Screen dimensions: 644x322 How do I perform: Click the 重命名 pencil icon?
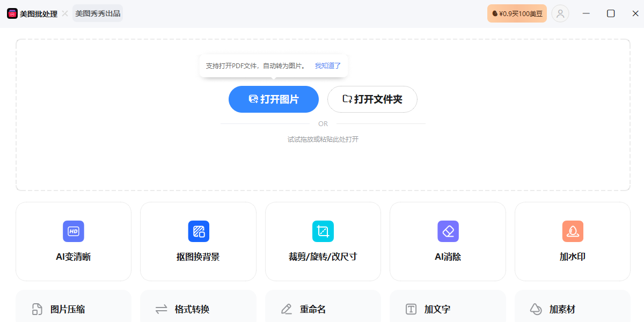click(287, 309)
